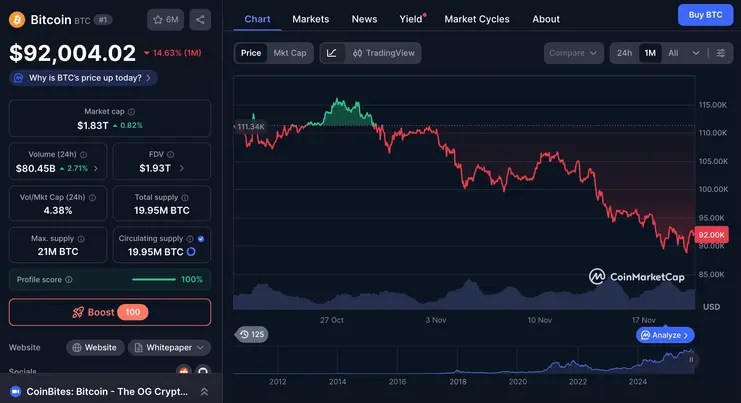The image size is (741, 403).
Task: Select the 24h time range
Action: point(624,53)
